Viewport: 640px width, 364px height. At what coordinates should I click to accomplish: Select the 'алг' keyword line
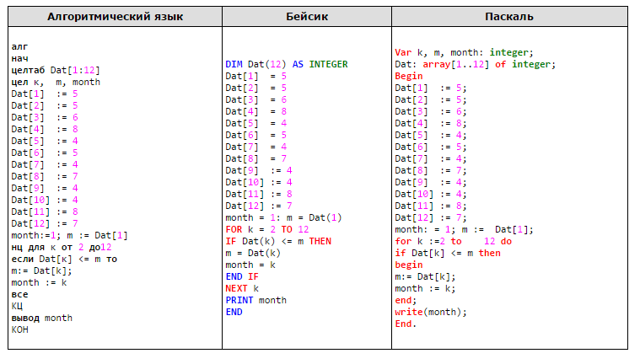pos(19,46)
